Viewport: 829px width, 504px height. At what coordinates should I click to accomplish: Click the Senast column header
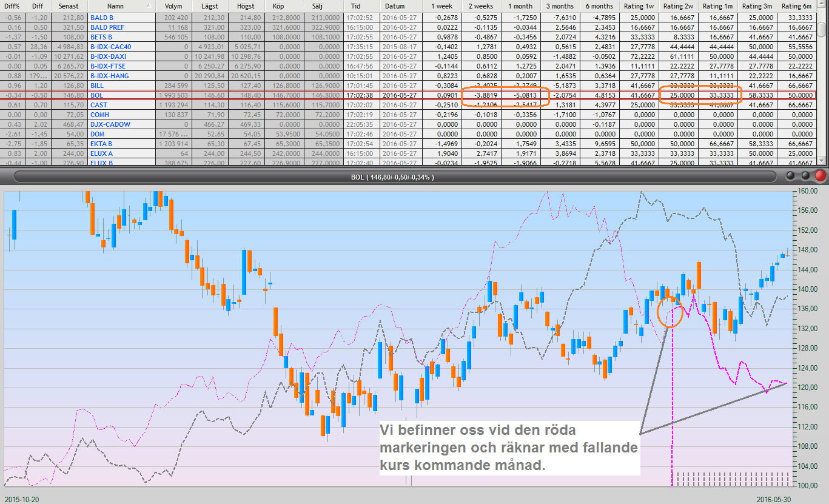tap(69, 5)
